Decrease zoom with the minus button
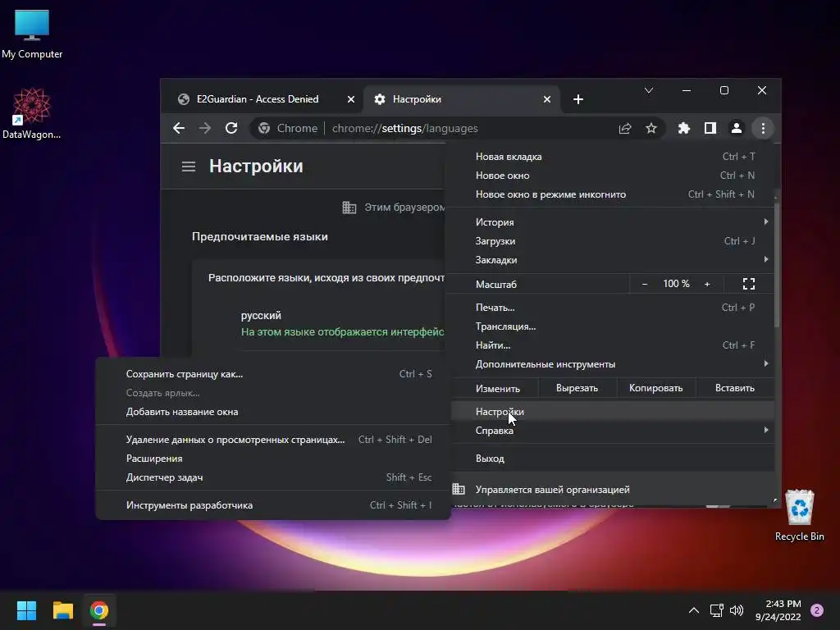The width and height of the screenshot is (840, 630). [645, 284]
